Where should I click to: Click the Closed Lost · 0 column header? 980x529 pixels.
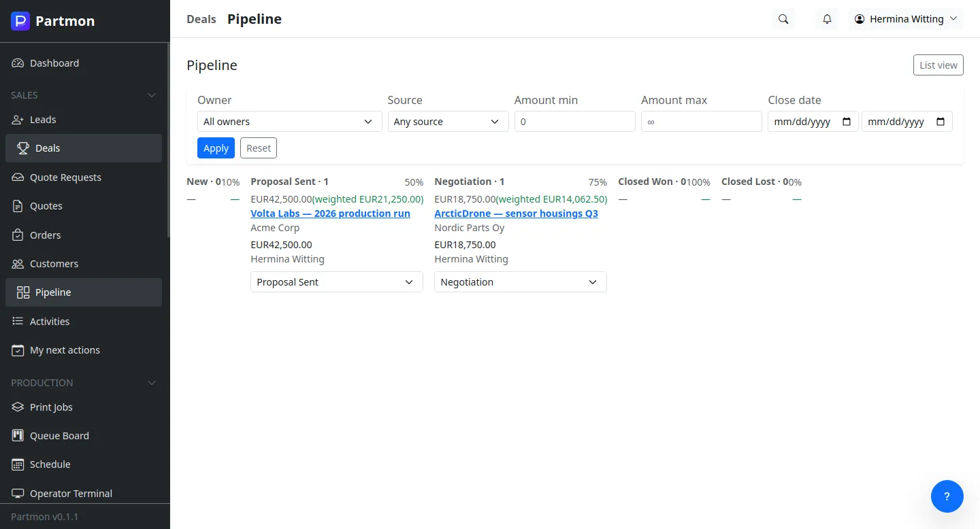[755, 182]
